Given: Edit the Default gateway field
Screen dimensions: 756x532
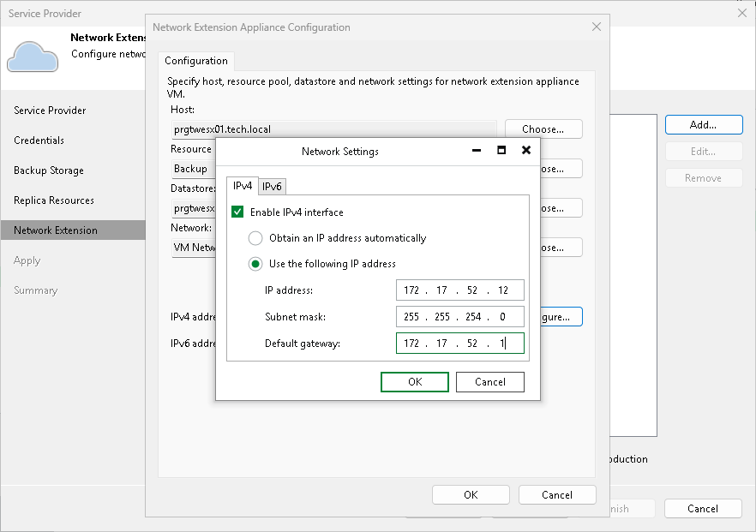Looking at the screenshot, I should [x=459, y=343].
